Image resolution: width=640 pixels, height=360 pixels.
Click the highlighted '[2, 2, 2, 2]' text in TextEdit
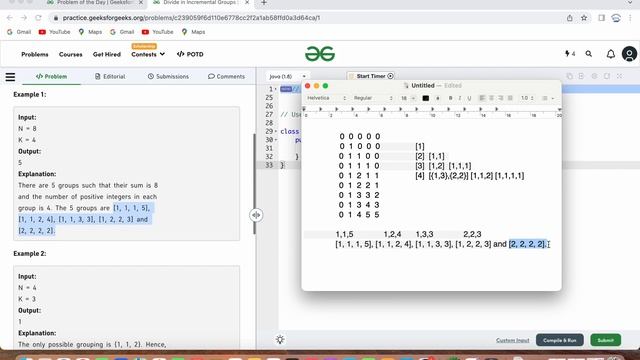tap(527, 244)
